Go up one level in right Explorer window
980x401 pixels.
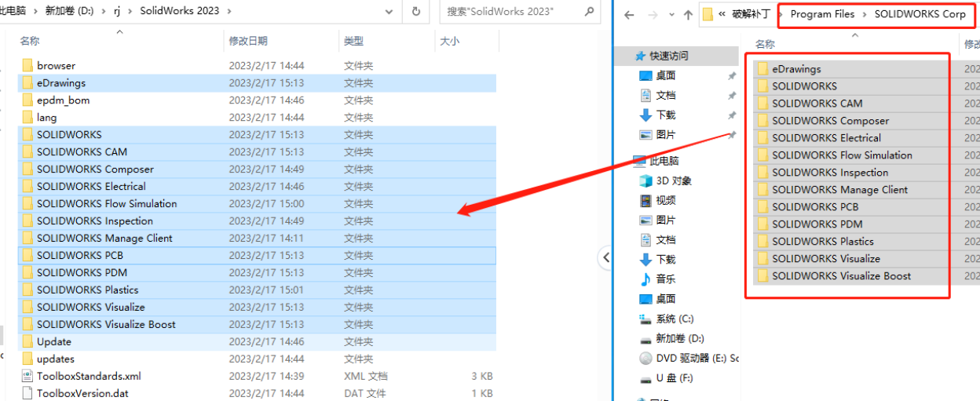[x=688, y=14]
